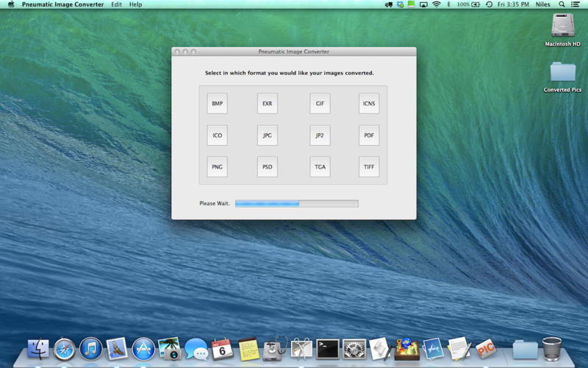Viewport: 588px width, 368px height.
Task: Open iTunes in the dock
Action: [x=90, y=349]
